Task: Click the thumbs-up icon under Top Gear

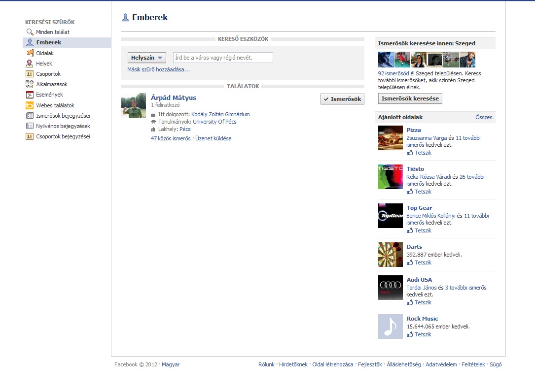Action: [410, 230]
